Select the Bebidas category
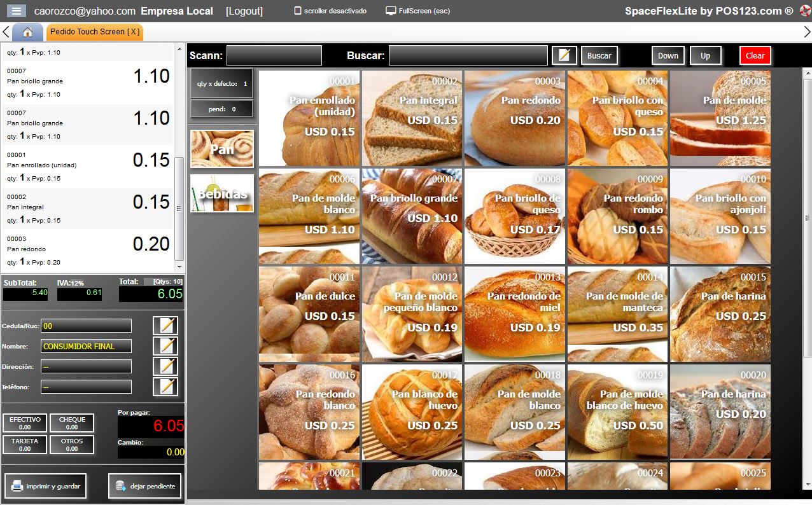This screenshot has height=505, width=812. tap(222, 193)
